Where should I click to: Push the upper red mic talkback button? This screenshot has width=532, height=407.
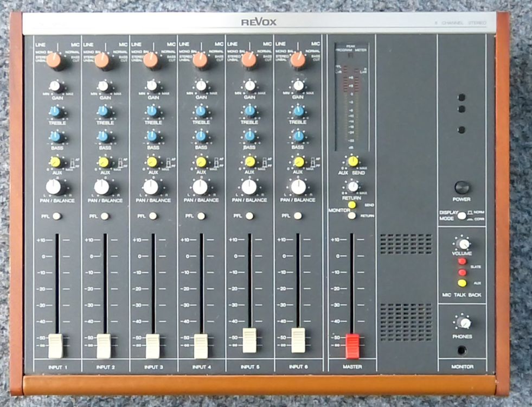pyautogui.click(x=462, y=262)
